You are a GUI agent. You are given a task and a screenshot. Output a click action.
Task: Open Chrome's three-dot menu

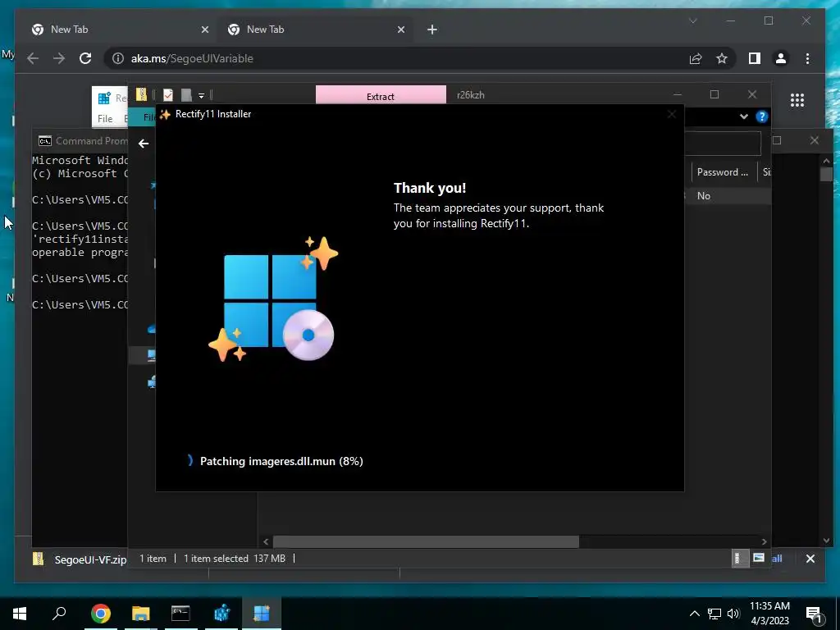807,58
